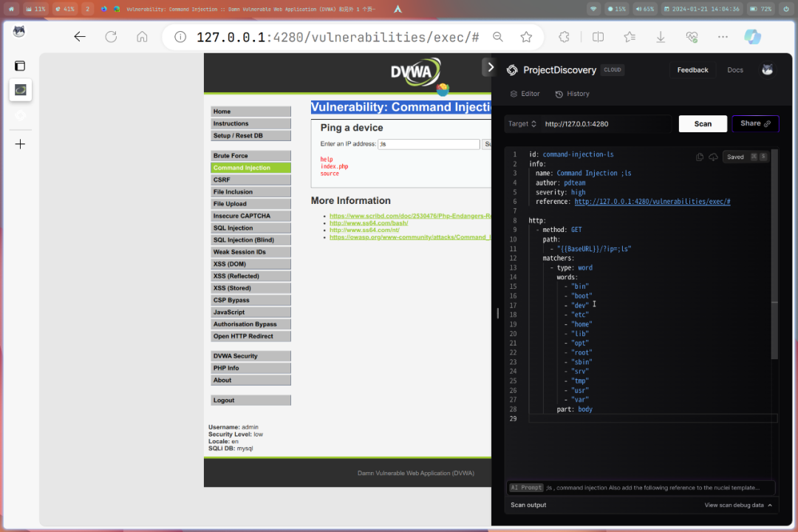Image resolution: width=798 pixels, height=532 pixels.
Task: Open the File Upload menu item
Action: (x=251, y=204)
